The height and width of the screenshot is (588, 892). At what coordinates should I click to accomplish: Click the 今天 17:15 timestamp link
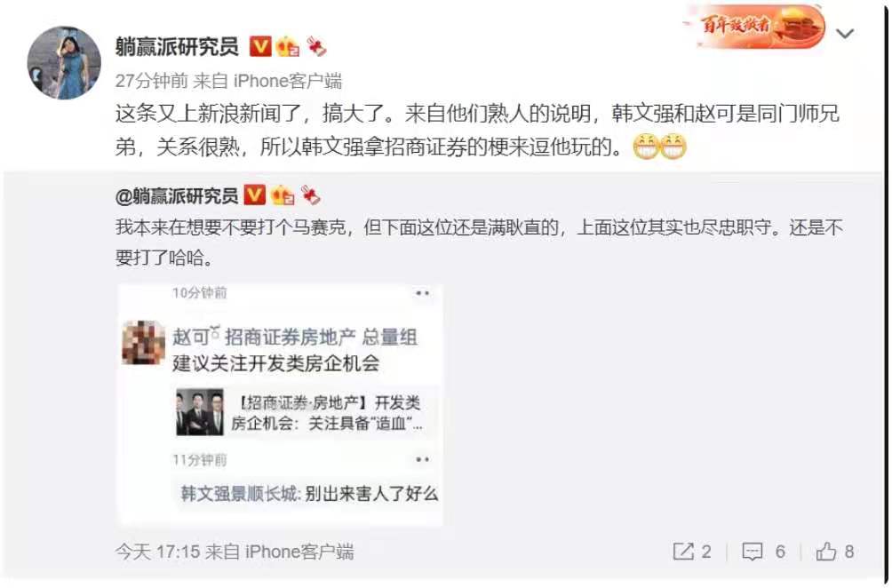(157, 551)
